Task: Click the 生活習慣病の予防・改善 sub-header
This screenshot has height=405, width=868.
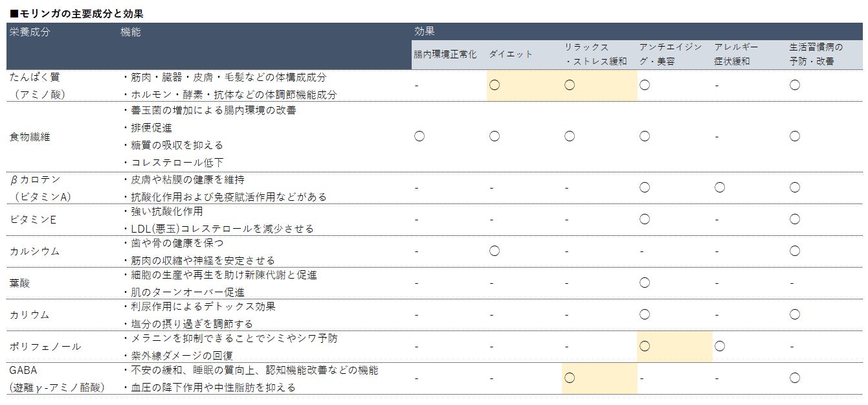Action: pos(816,54)
